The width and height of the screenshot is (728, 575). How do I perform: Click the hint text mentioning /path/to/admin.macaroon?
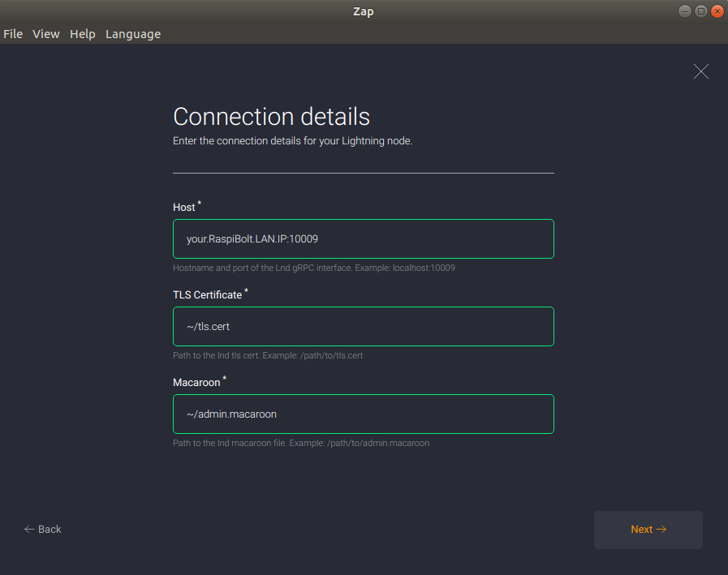point(300,444)
